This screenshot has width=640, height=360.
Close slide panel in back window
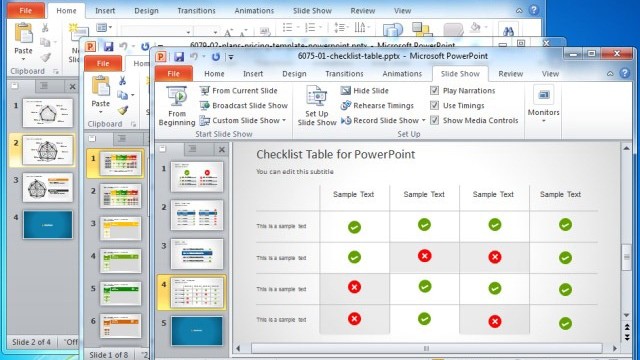72,87
